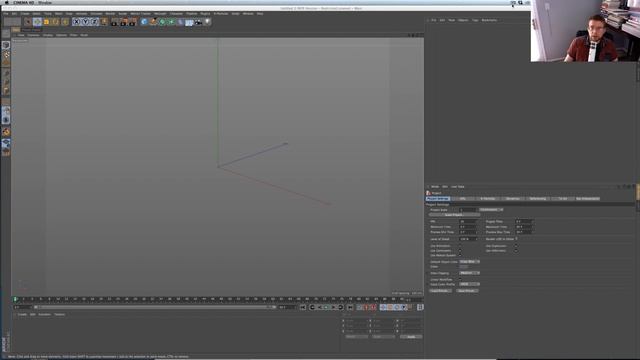Open the project scale units dropdown
640x360 pixels.
(x=491, y=210)
